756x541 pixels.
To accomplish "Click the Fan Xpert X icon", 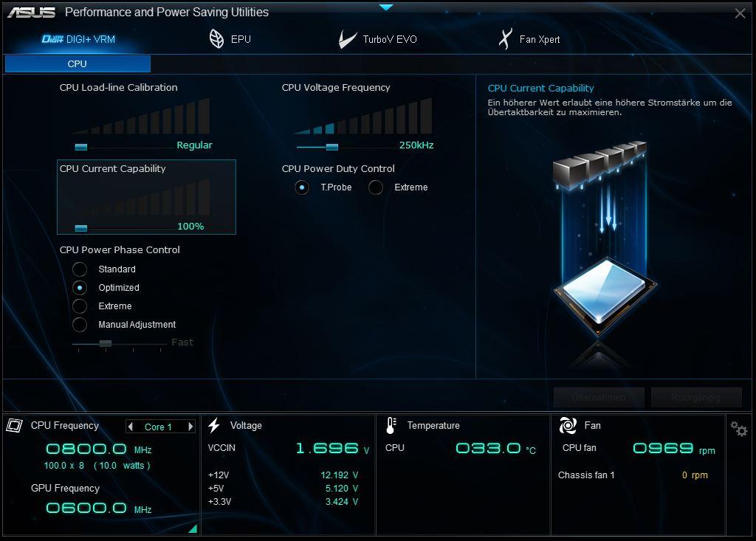I will click(x=505, y=39).
